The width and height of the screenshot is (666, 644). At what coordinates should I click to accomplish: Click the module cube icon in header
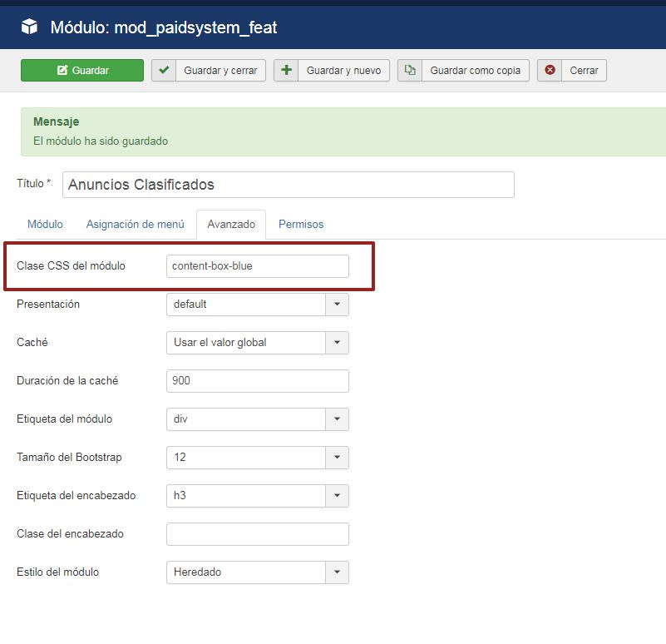point(29,27)
